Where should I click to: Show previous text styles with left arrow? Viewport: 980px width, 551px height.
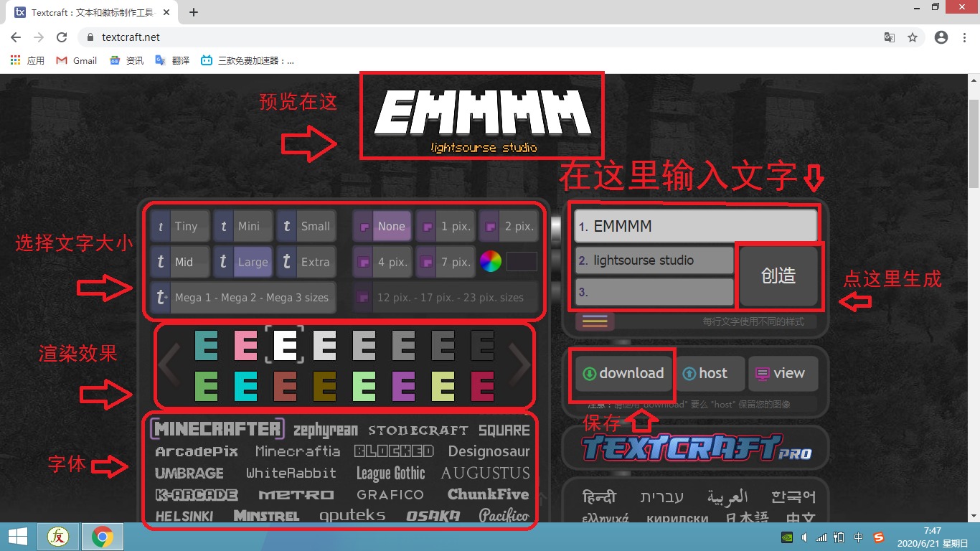(x=169, y=365)
